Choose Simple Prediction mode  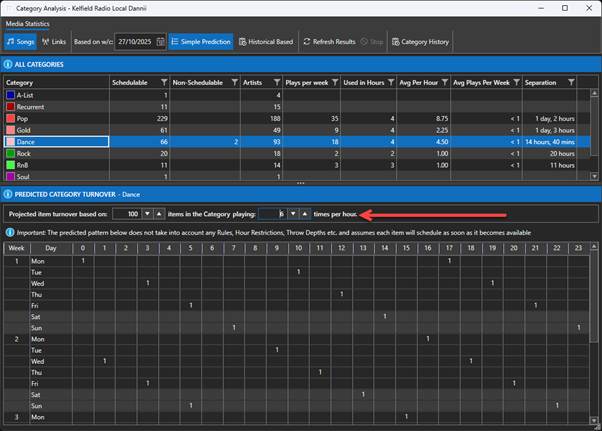[201, 42]
